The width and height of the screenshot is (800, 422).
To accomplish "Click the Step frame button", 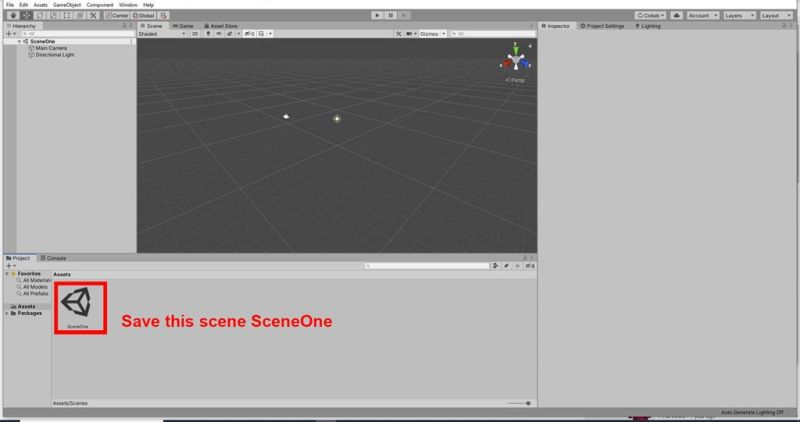I will point(404,15).
